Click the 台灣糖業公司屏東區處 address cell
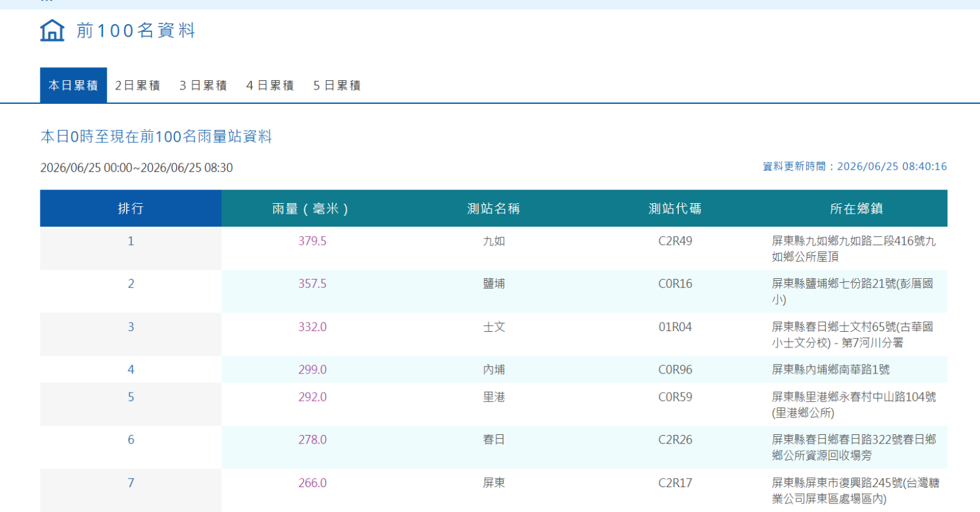This screenshot has height=512, width=980. tap(856, 491)
